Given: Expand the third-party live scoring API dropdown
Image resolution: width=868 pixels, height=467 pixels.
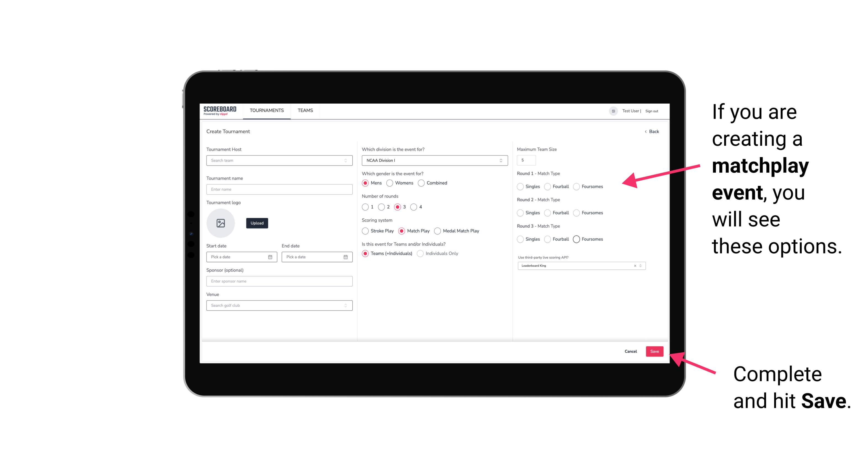Looking at the screenshot, I should pos(640,265).
